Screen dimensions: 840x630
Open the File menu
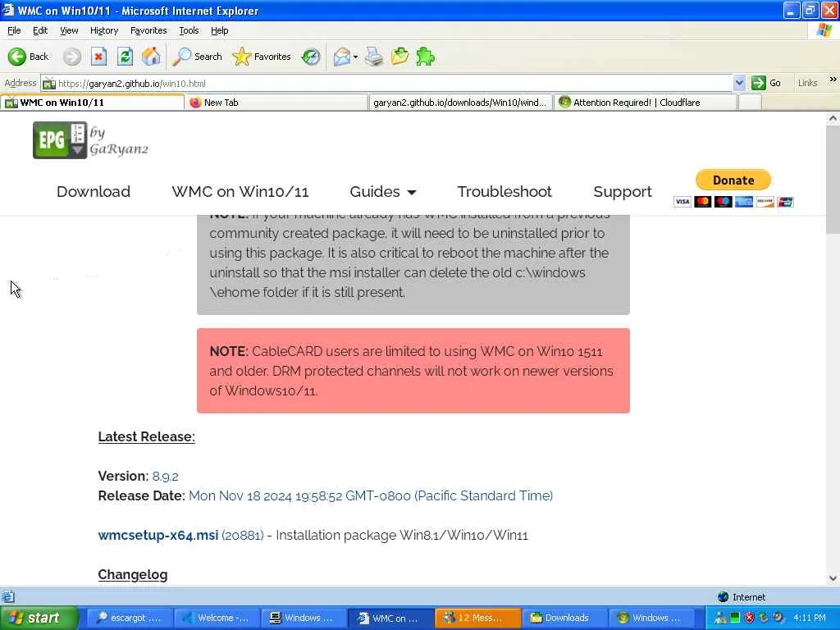[14, 30]
